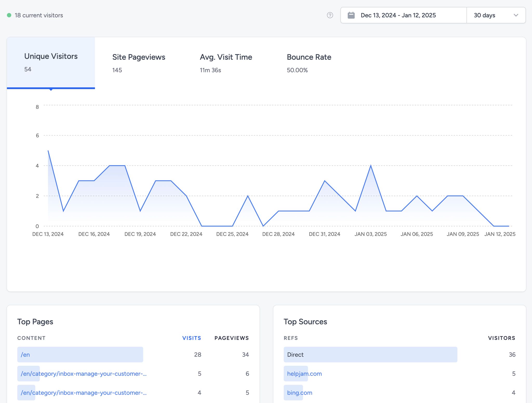The height and width of the screenshot is (403, 532).
Task: Click the 34 pageviews value for /en
Action: [245, 355]
